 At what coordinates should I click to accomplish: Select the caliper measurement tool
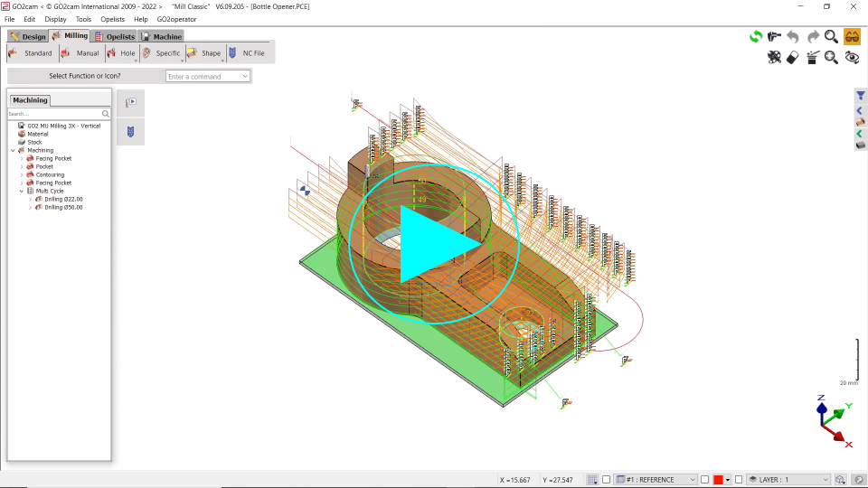(774, 36)
